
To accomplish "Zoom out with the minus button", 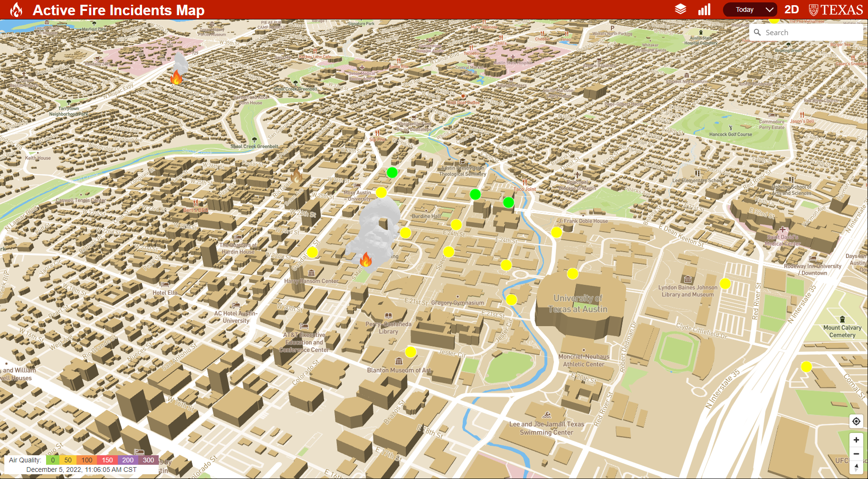I will [x=856, y=454].
